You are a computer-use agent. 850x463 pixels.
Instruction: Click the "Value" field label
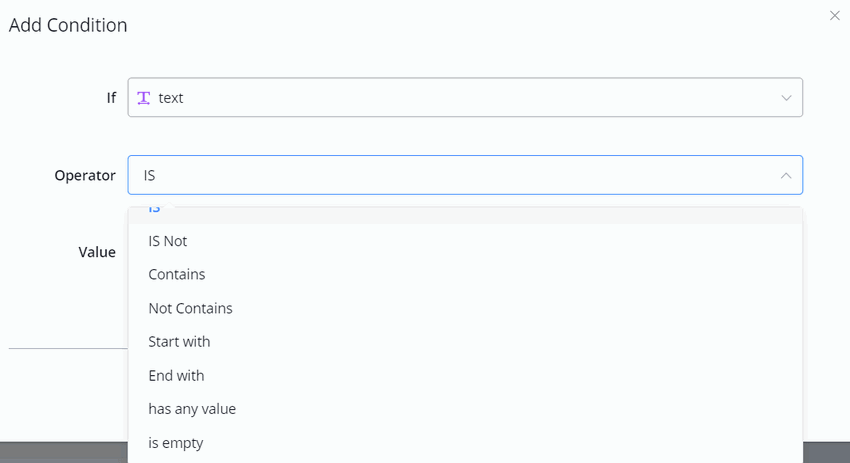coord(97,252)
